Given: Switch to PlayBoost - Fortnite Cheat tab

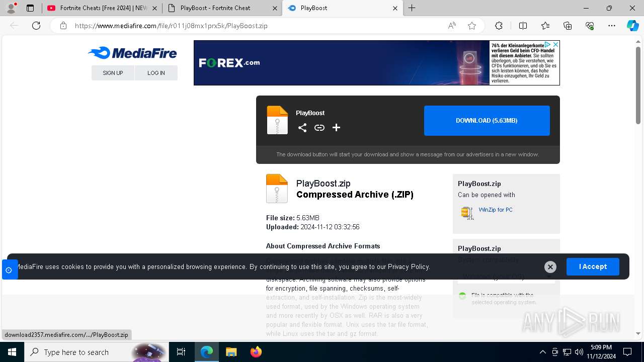Looking at the screenshot, I should coord(222,8).
